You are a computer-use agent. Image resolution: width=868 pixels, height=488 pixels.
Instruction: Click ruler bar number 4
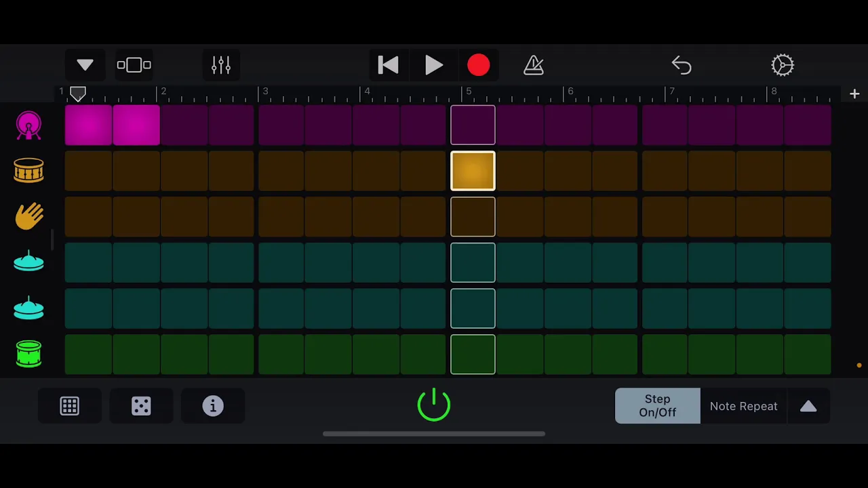367,91
